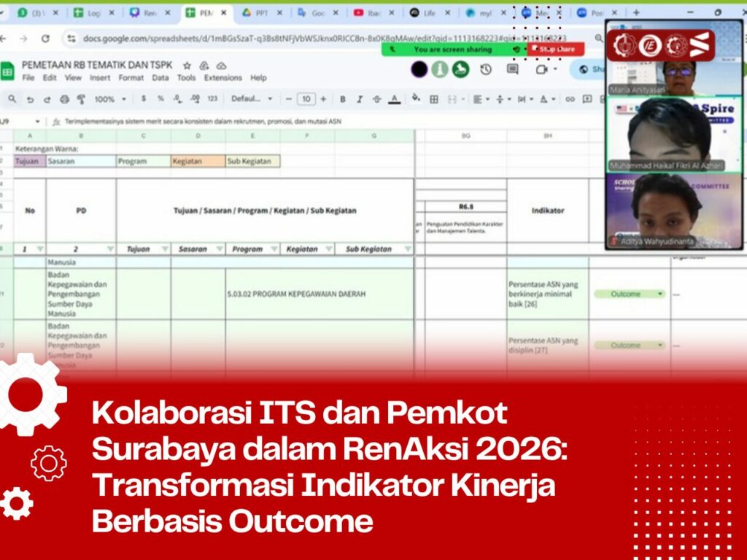Open the View menu
Viewport: 747px width, 560px height.
[73, 77]
